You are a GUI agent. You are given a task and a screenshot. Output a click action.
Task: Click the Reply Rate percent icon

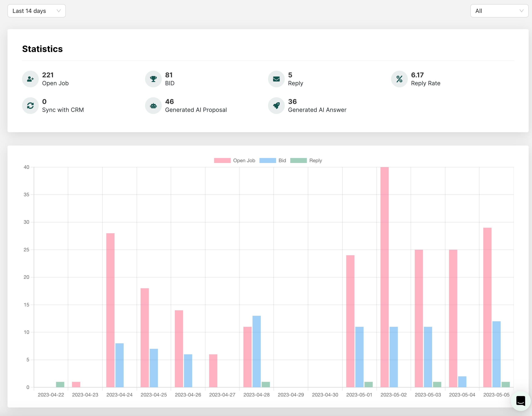399,79
